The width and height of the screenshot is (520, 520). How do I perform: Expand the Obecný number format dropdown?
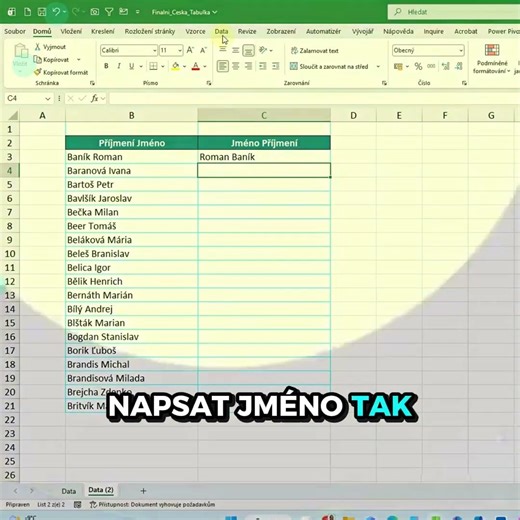pos(461,51)
